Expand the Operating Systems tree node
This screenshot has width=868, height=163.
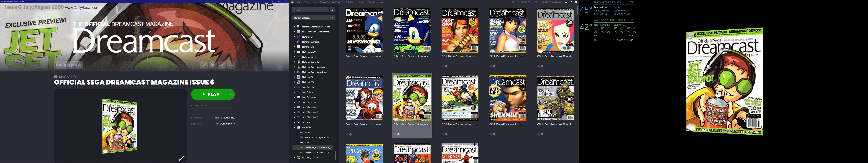click(294, 157)
